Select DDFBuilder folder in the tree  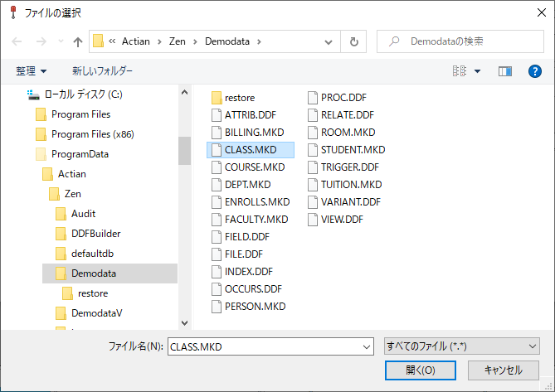point(95,233)
